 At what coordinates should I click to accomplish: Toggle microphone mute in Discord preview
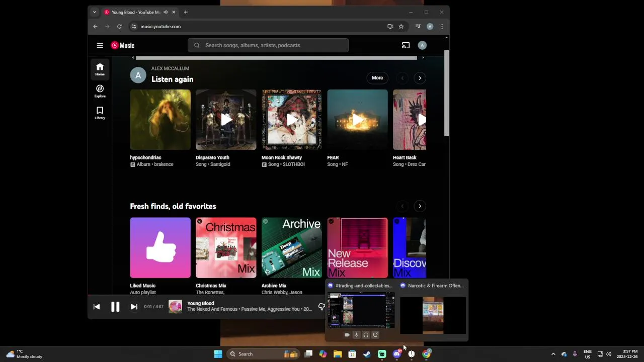(356, 335)
